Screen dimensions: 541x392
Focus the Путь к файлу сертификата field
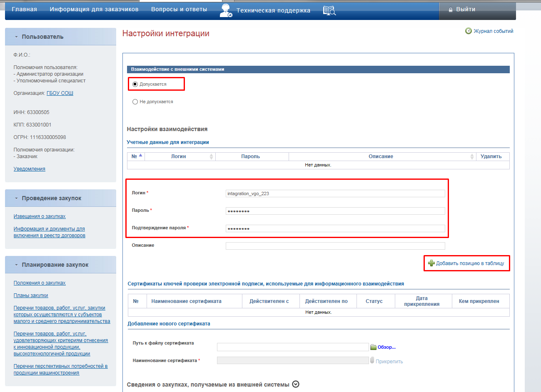click(293, 347)
